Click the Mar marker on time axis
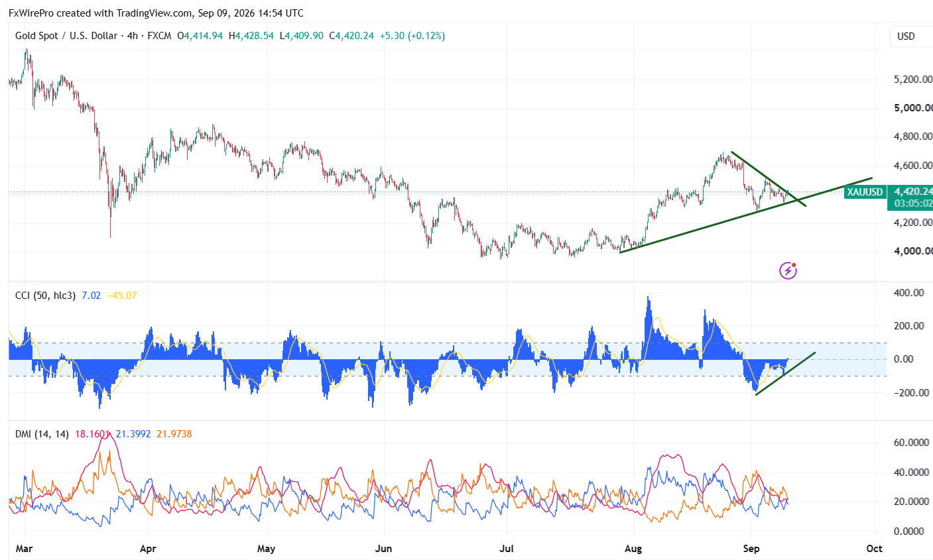Image resolution: width=933 pixels, height=560 pixels. click(24, 549)
